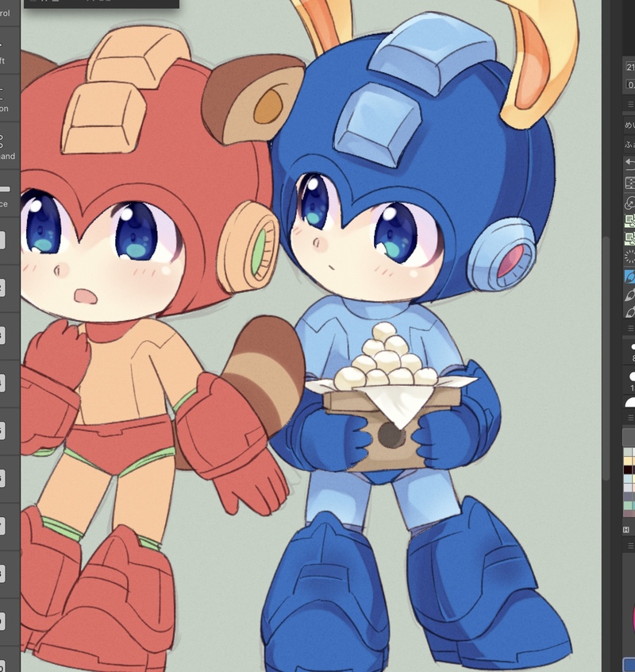Screen dimensions: 635x672
Task: Click the left-pointing arrow icon in the tool palette
Action: [629, 163]
